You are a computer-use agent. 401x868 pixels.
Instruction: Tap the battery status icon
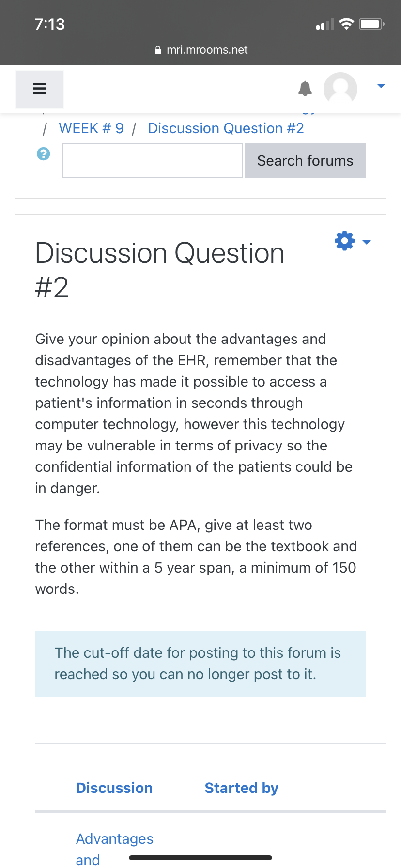371,24
